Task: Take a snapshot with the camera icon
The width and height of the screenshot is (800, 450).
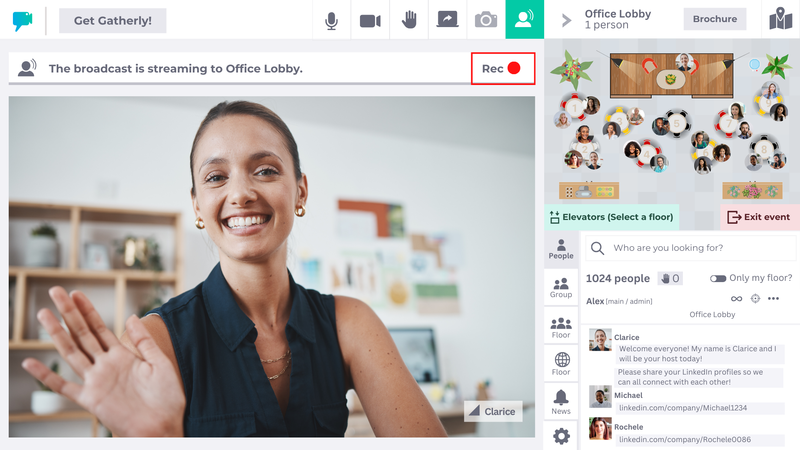Action: [486, 20]
